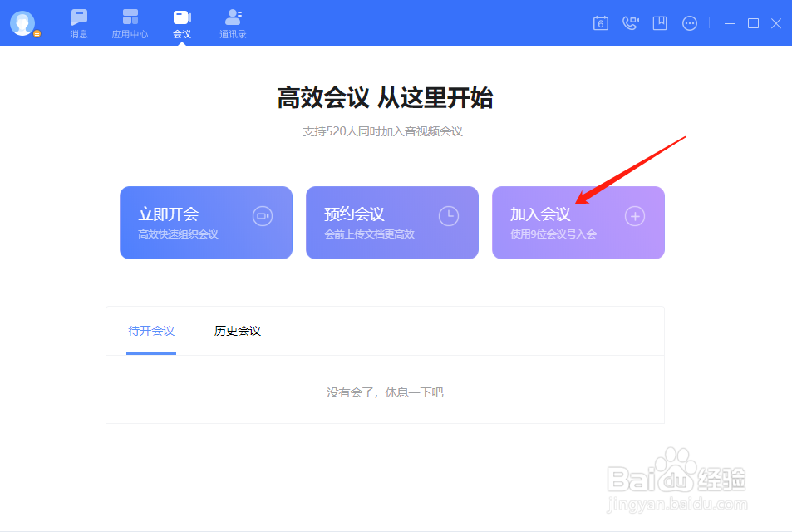The image size is (792, 532).
Task: Click the phone call icon
Action: click(631, 23)
